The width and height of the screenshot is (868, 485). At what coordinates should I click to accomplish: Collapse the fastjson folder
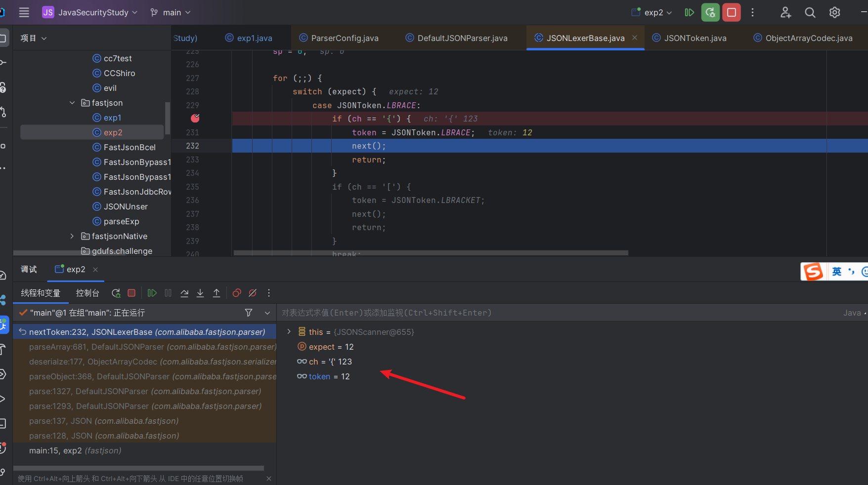click(x=72, y=103)
